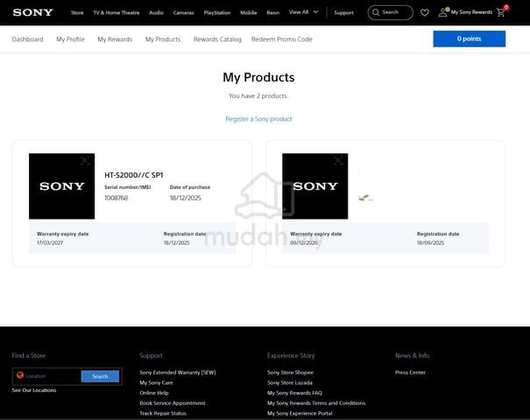Select registration date 18/09/2025

pos(430,242)
